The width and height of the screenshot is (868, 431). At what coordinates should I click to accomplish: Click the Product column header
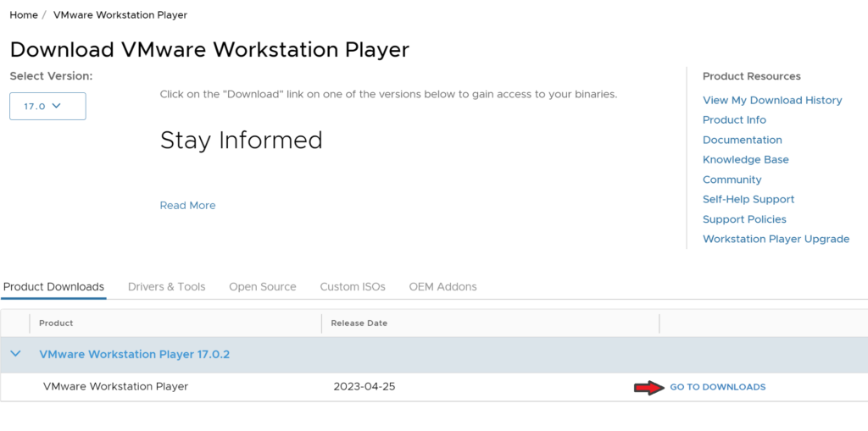[56, 323]
